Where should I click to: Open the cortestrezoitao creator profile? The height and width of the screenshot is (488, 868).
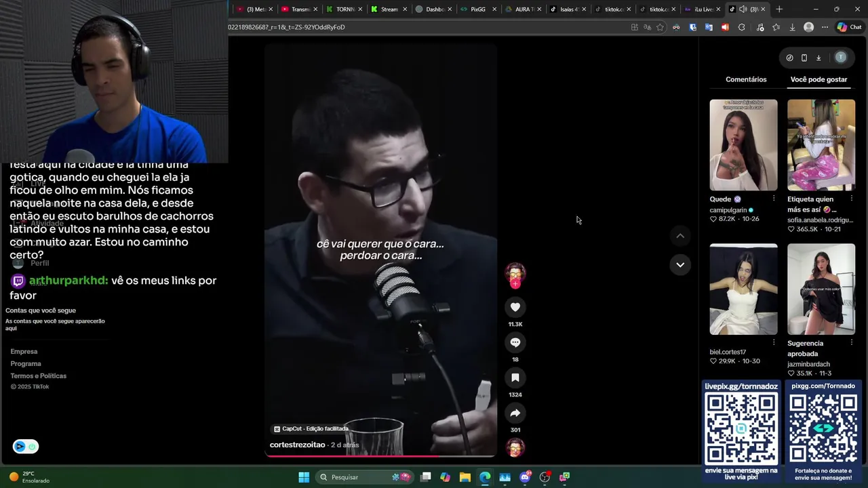point(298,445)
